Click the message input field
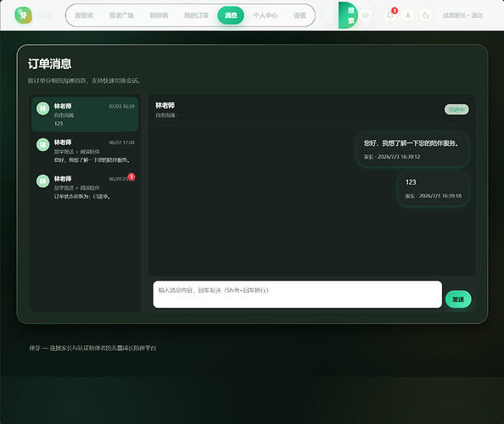This screenshot has width=504, height=424. 298,294
